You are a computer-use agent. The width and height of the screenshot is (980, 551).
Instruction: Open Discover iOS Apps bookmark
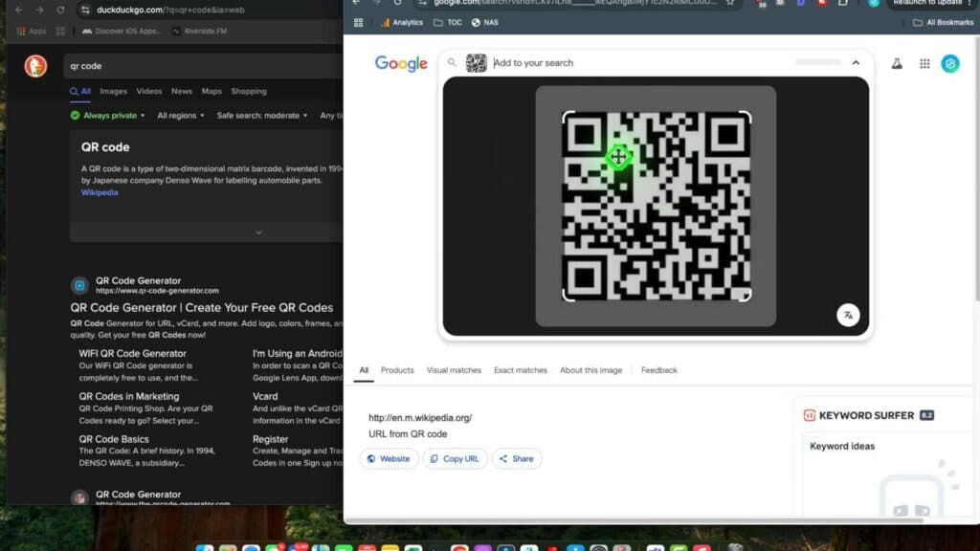click(122, 31)
